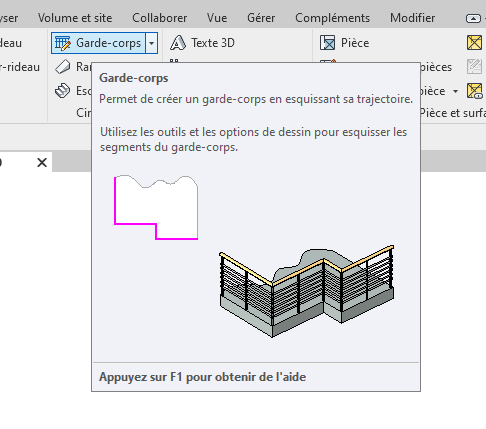The width and height of the screenshot is (486, 429).
Task: Click the Garde-corps railing tool icon
Action: tap(63, 43)
